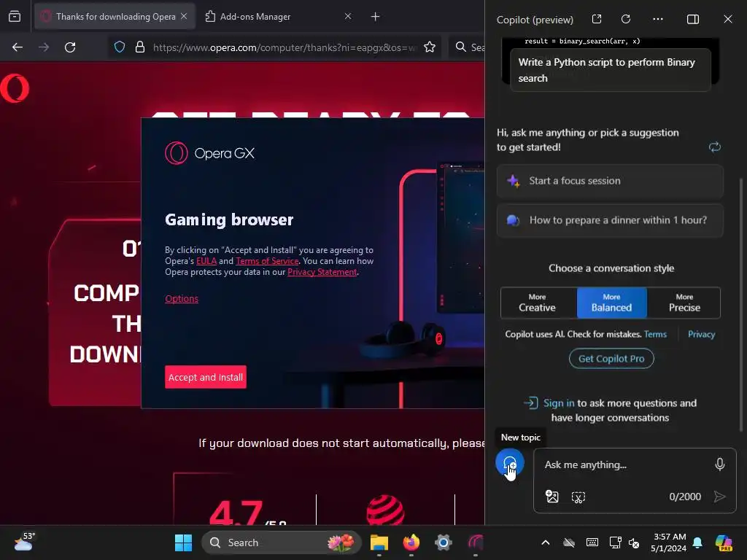Send the Copilot message arrow
747x560 pixels.
(x=719, y=497)
